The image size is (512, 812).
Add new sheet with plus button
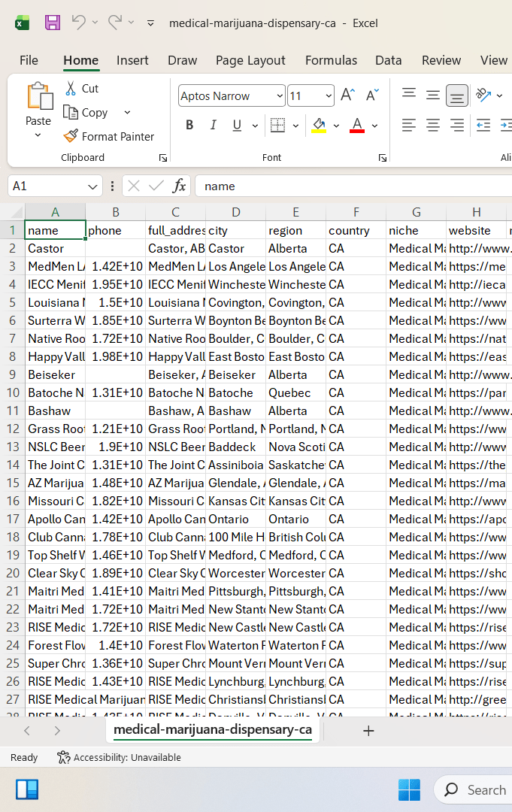[x=368, y=731]
